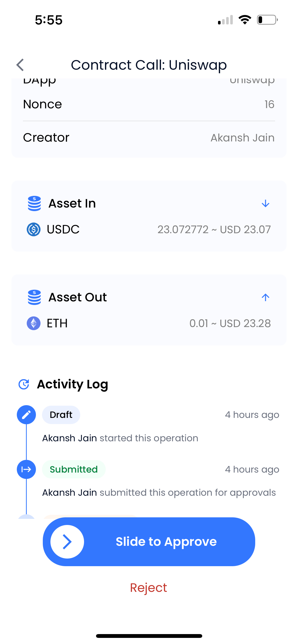298x644 pixels.
Task: Open the USDC amount row
Action: (x=149, y=229)
